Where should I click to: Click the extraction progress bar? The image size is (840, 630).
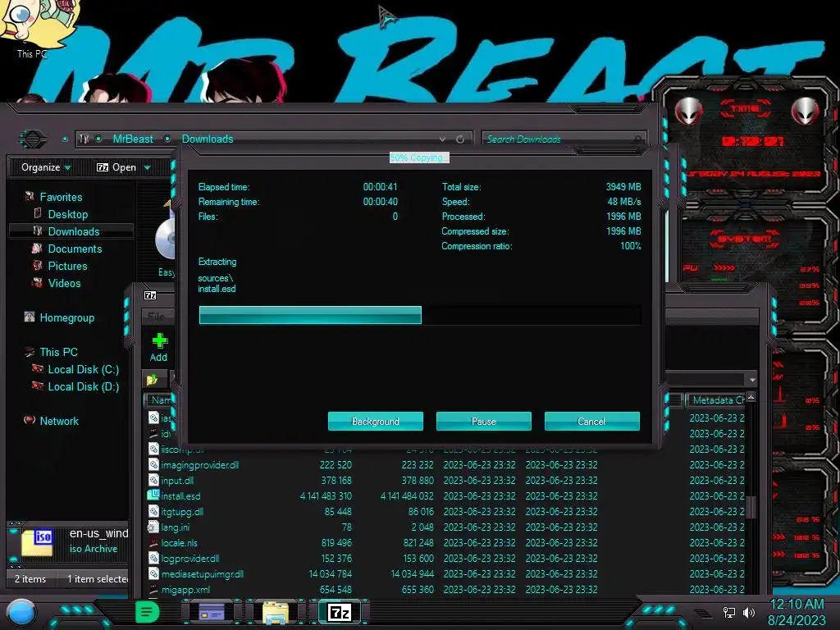click(419, 315)
